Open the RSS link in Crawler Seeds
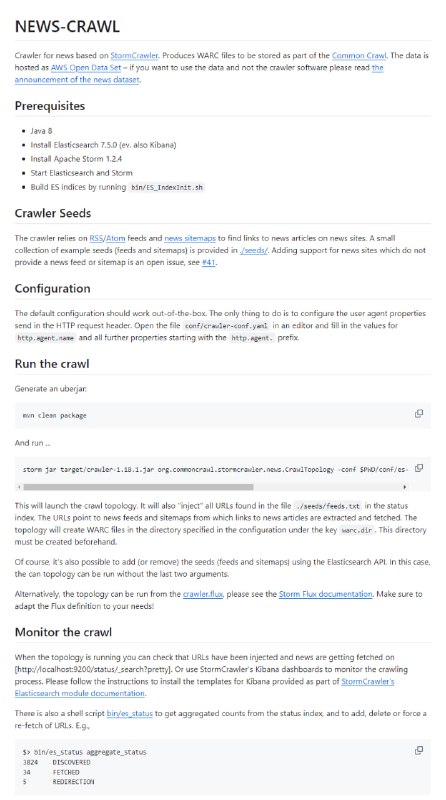This screenshot has width=446, height=800. (x=96, y=238)
